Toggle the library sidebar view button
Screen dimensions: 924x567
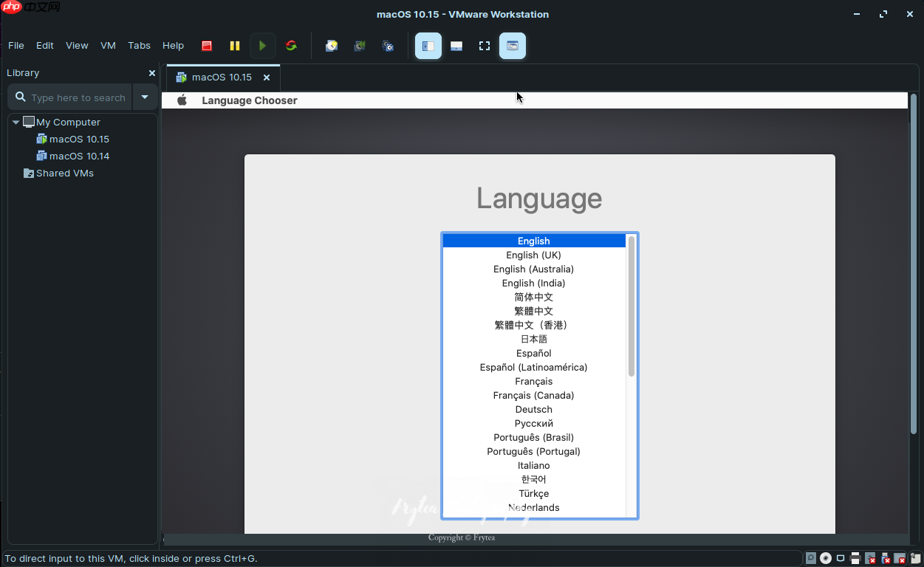pyautogui.click(x=428, y=46)
